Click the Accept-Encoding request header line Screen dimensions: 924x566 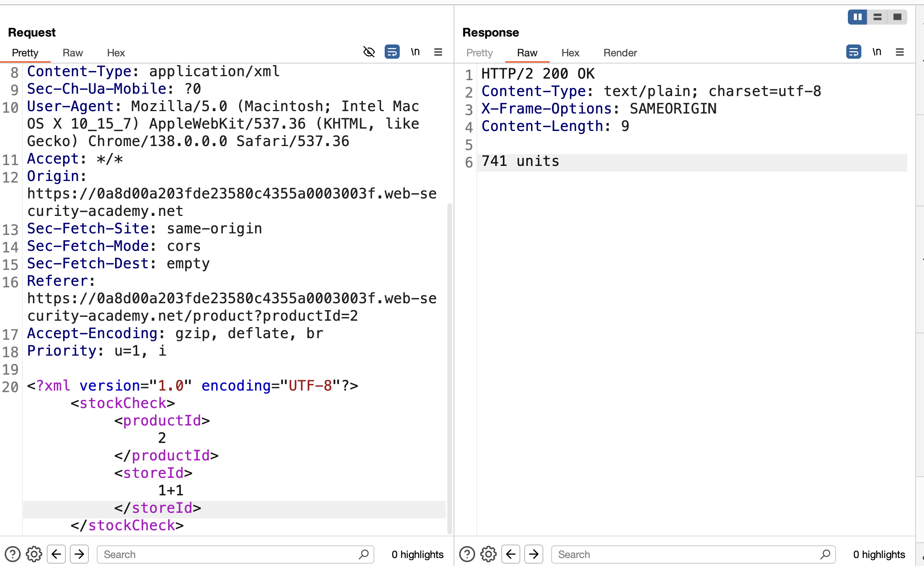pos(175,333)
